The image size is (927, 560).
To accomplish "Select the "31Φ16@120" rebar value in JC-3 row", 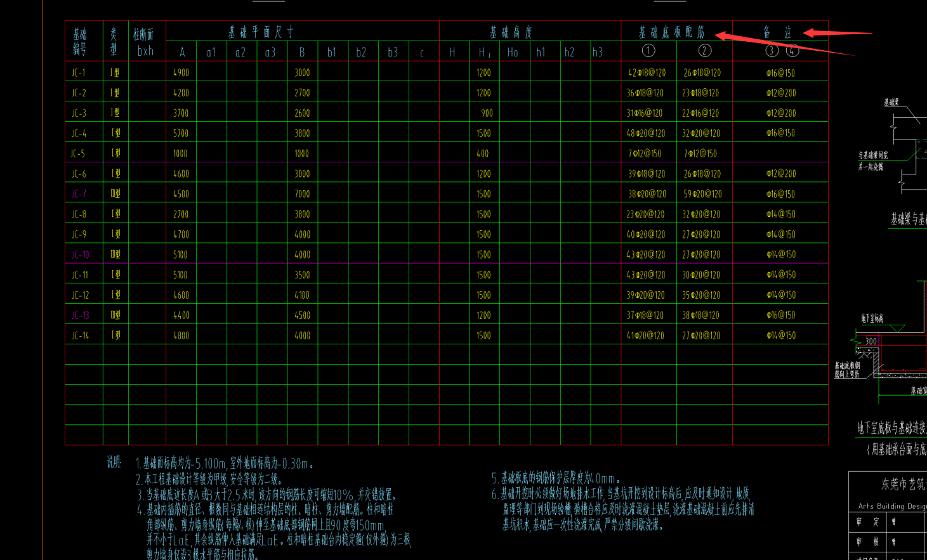I will pyautogui.click(x=645, y=113).
